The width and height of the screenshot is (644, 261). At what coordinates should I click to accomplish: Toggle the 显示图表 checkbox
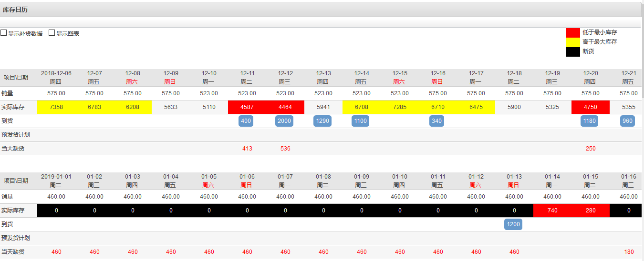point(52,33)
